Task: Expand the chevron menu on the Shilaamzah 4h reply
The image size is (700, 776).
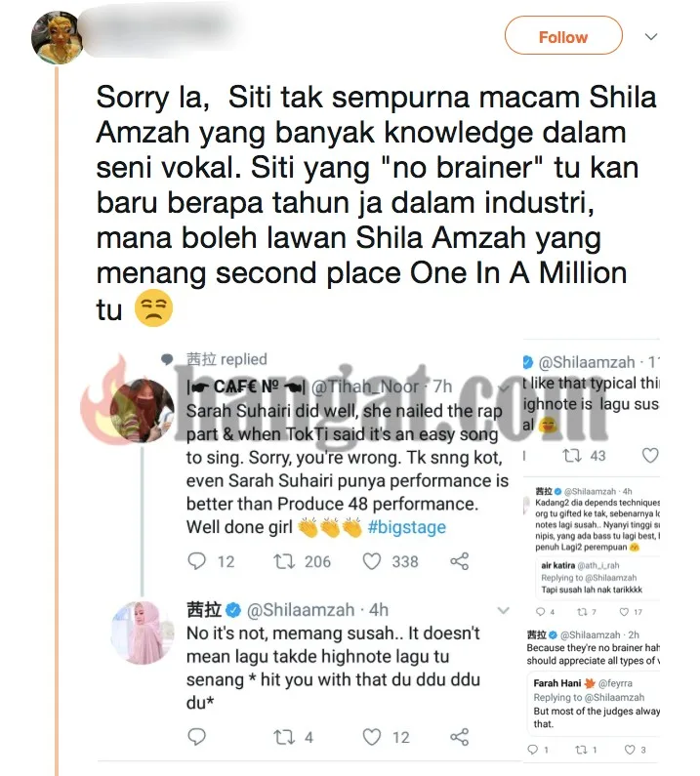Action: [503, 611]
